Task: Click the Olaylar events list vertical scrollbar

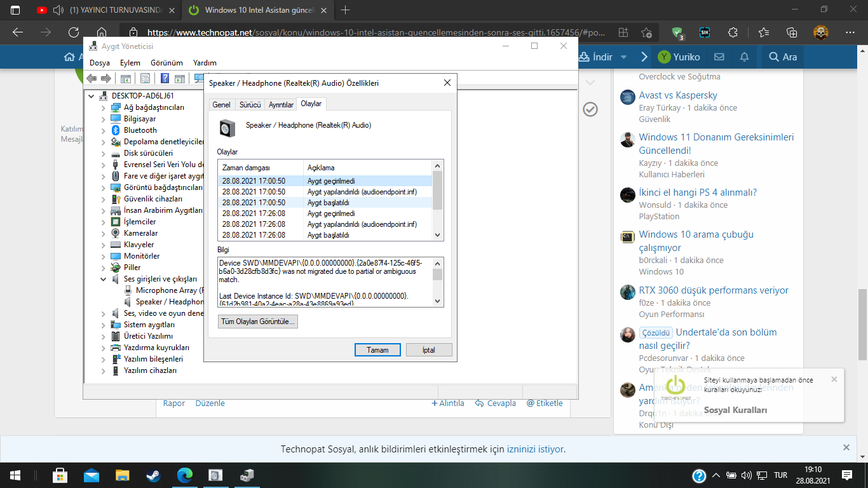Action: pos(437,200)
